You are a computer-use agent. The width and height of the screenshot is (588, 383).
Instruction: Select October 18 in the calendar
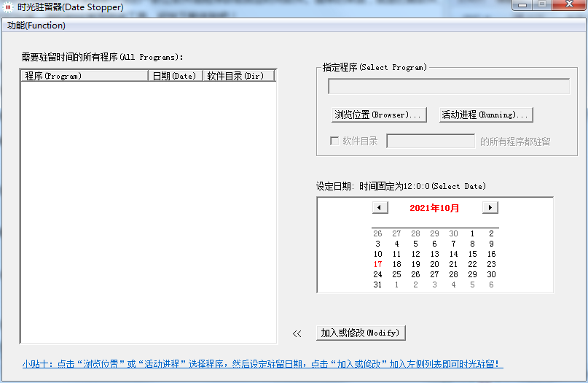point(397,264)
